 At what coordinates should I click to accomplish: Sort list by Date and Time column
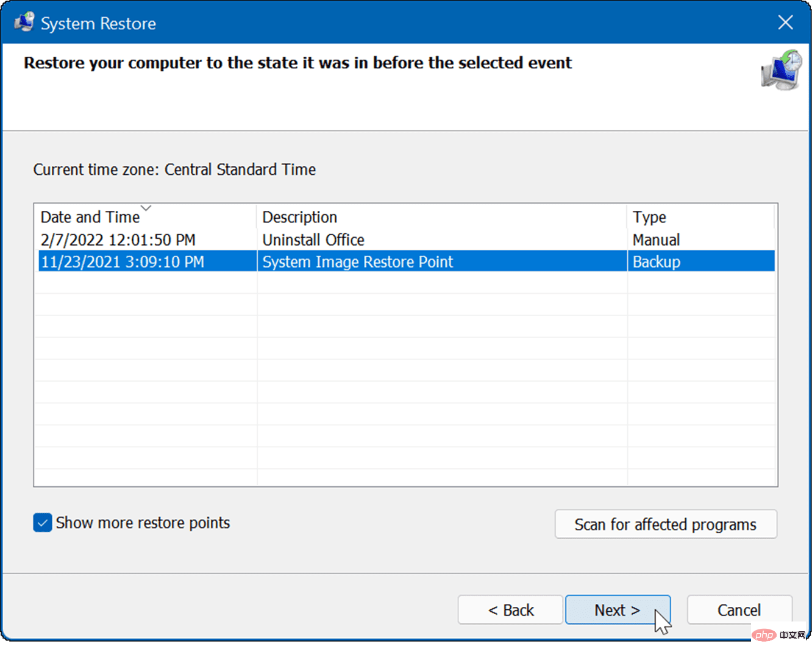click(145, 217)
